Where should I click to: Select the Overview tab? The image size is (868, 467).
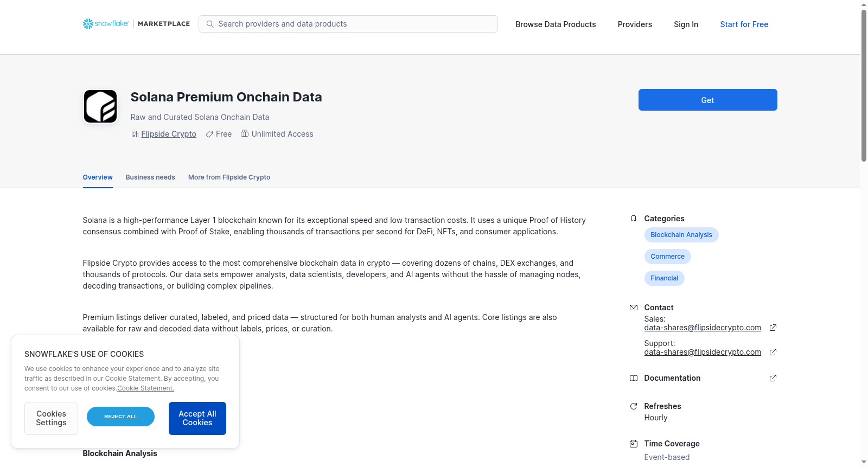tap(98, 177)
